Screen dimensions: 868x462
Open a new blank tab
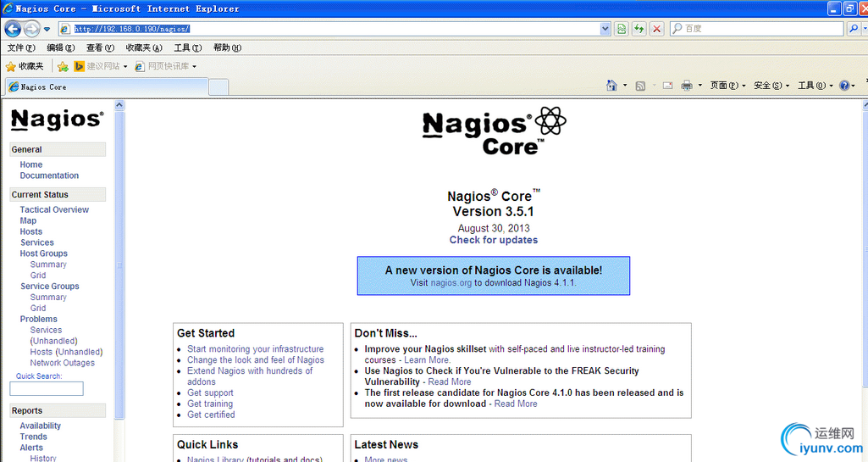(218, 87)
